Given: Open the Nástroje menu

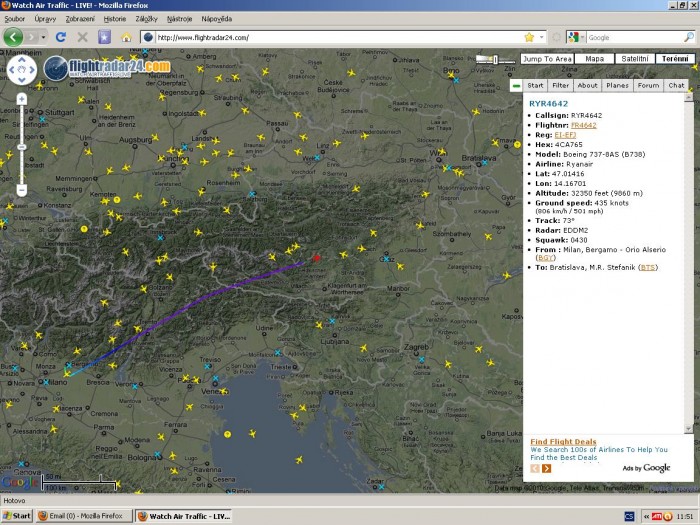Looking at the screenshot, I should click(179, 19).
